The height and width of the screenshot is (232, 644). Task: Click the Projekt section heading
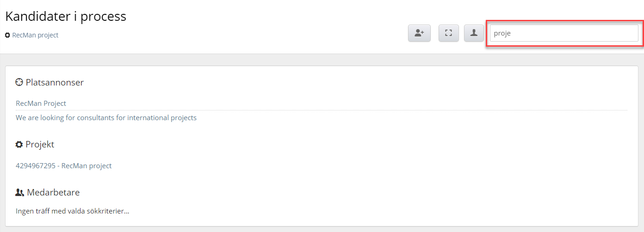pyautogui.click(x=40, y=144)
